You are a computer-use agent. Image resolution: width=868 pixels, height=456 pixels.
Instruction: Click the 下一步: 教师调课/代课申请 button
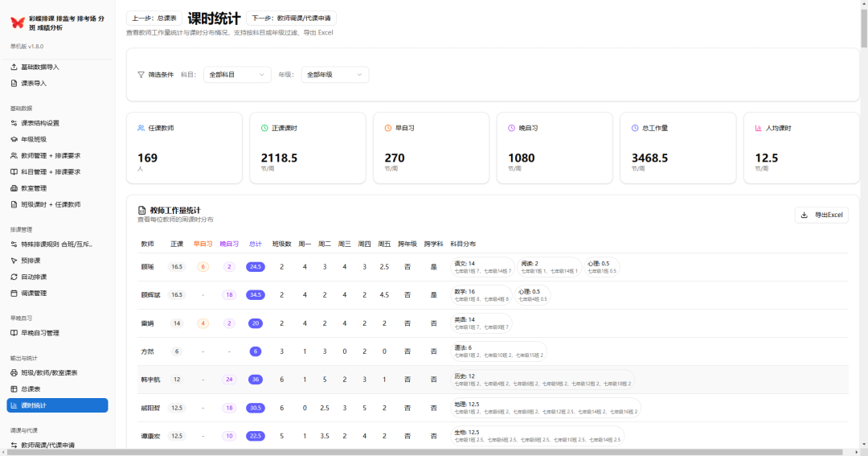tap(291, 18)
